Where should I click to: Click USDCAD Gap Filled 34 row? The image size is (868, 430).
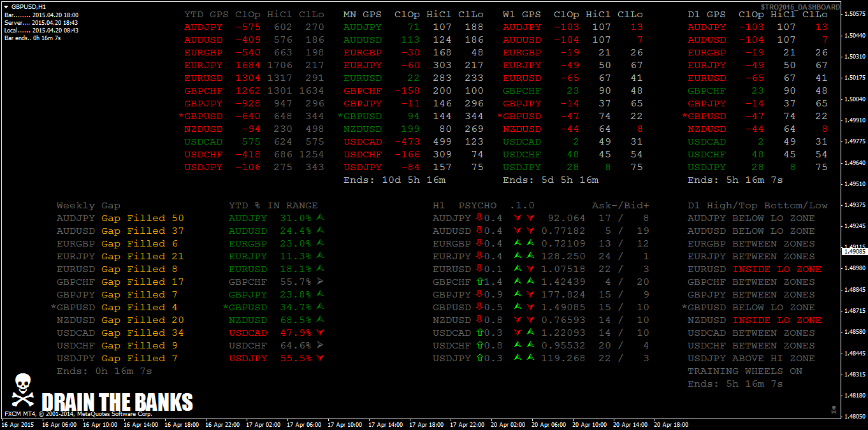point(120,333)
